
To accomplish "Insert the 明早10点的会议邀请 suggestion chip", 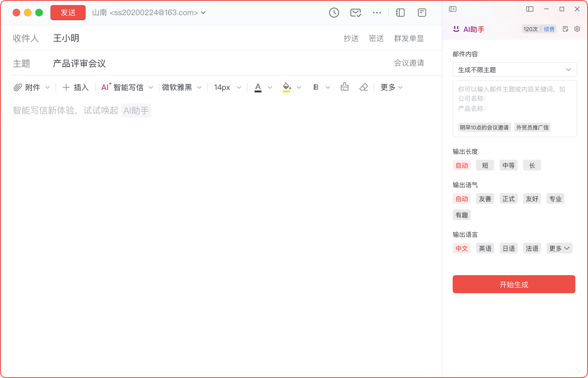I will click(484, 127).
